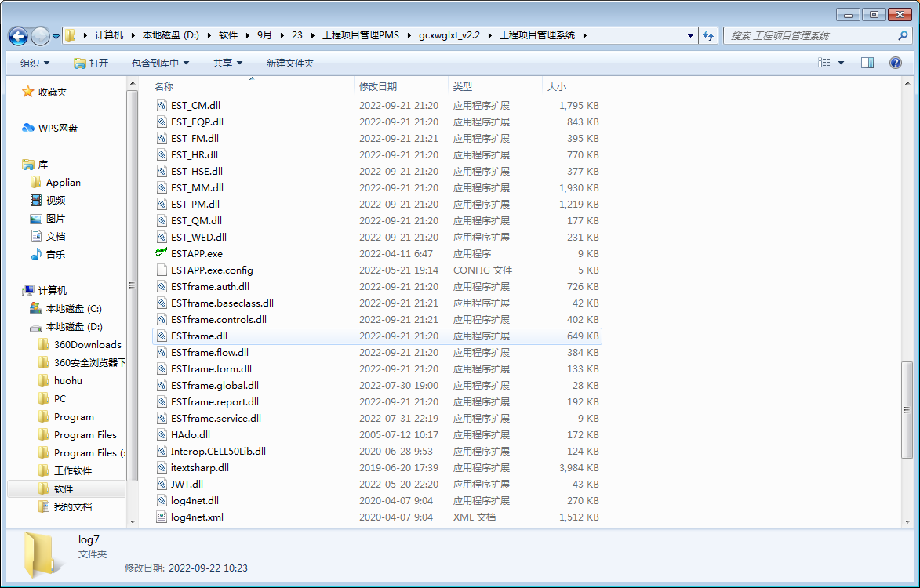Open the 组织 dropdown menu
920x588 pixels.
point(35,63)
